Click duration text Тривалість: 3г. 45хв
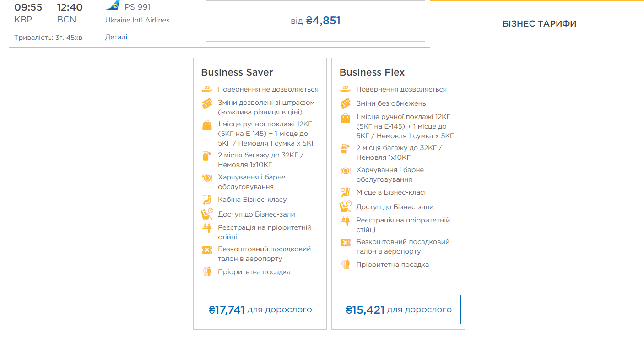Viewport: 644px width, 352px height. tap(48, 38)
